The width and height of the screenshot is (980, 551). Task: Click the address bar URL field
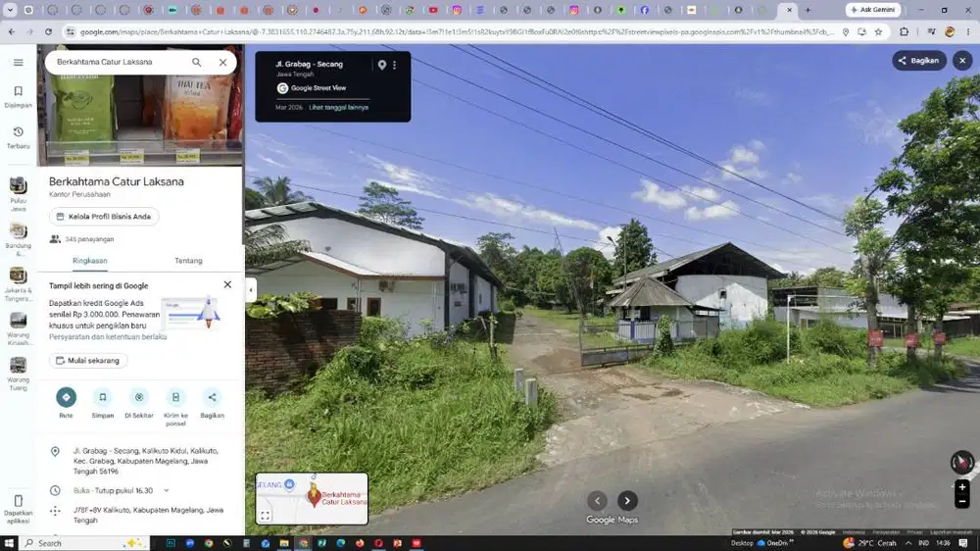[457, 31]
